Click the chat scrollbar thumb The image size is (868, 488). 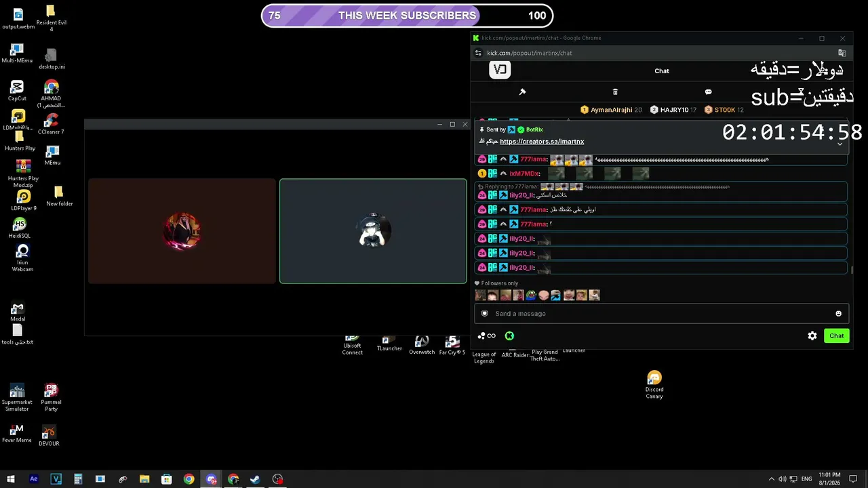(852, 270)
